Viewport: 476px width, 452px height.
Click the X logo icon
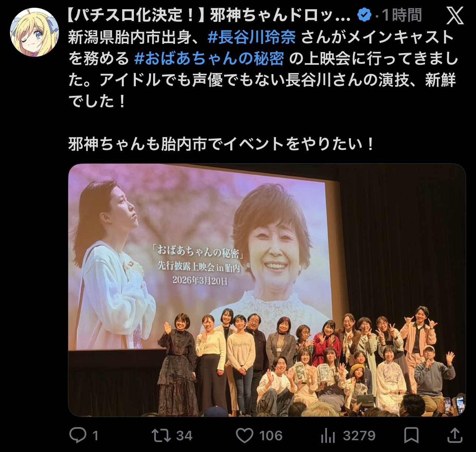point(455,16)
